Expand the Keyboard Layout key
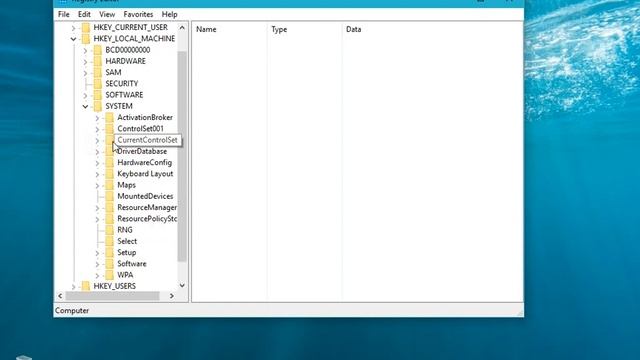Screen dimensions: 640x360 (97, 174)
